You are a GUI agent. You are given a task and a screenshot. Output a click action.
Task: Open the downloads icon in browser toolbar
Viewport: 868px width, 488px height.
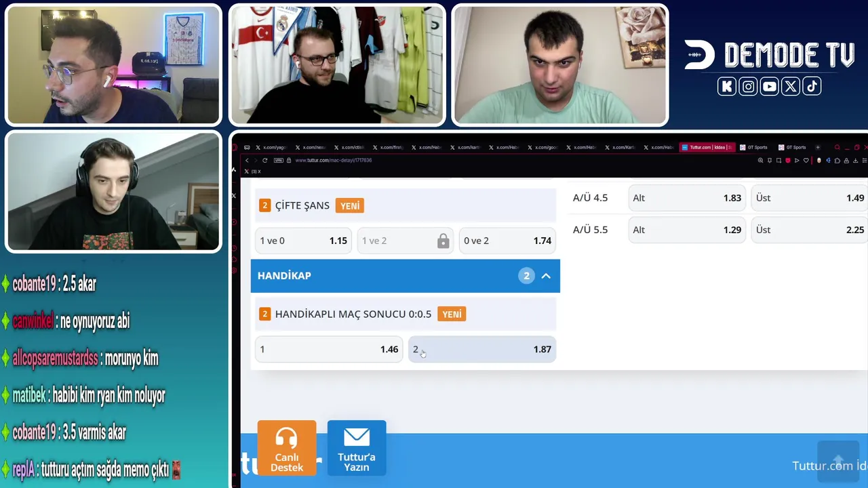[x=855, y=161]
